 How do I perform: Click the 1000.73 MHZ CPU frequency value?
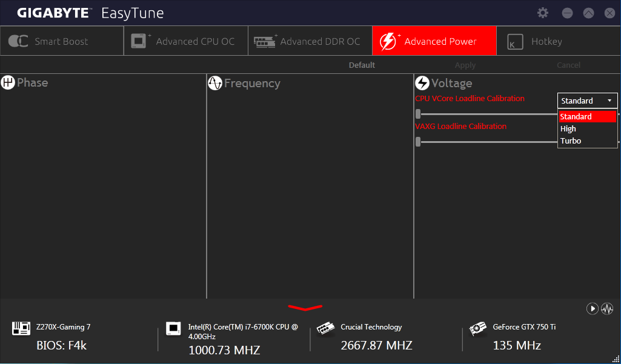pyautogui.click(x=224, y=350)
